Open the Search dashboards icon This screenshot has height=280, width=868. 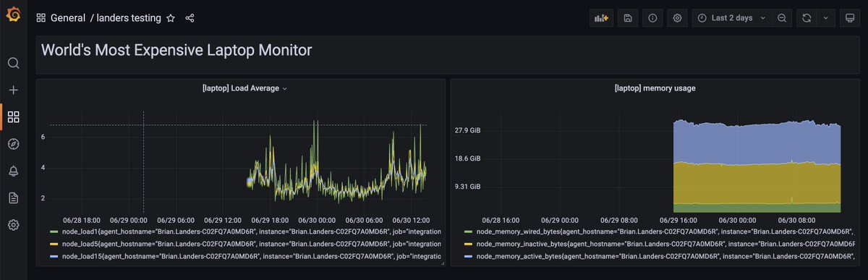(13, 63)
